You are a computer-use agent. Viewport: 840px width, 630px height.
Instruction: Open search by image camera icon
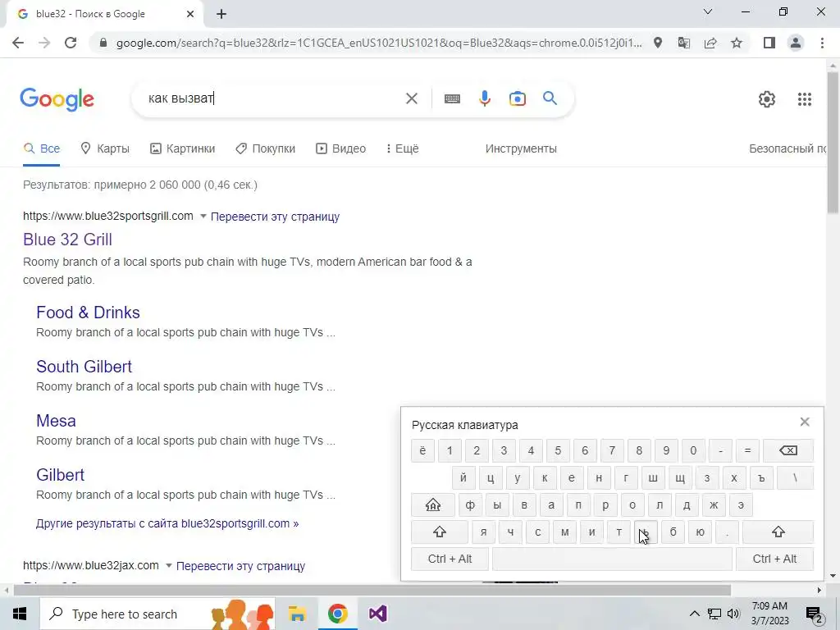[518, 98]
